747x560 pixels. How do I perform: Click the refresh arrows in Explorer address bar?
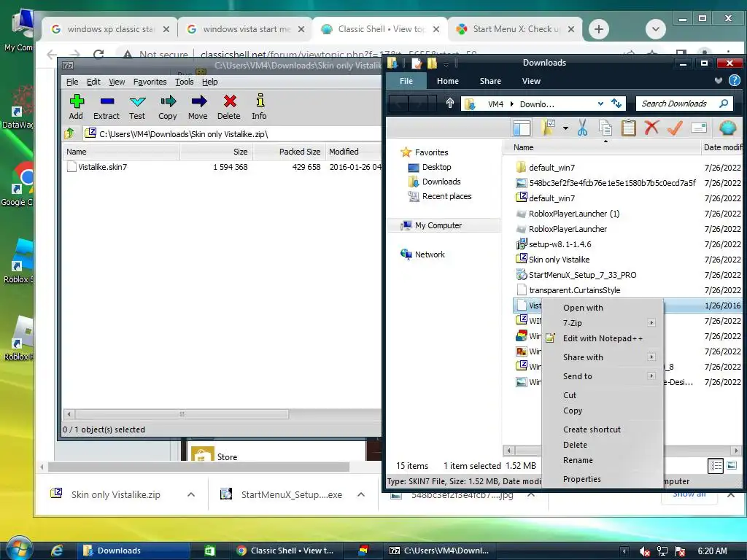(616, 104)
